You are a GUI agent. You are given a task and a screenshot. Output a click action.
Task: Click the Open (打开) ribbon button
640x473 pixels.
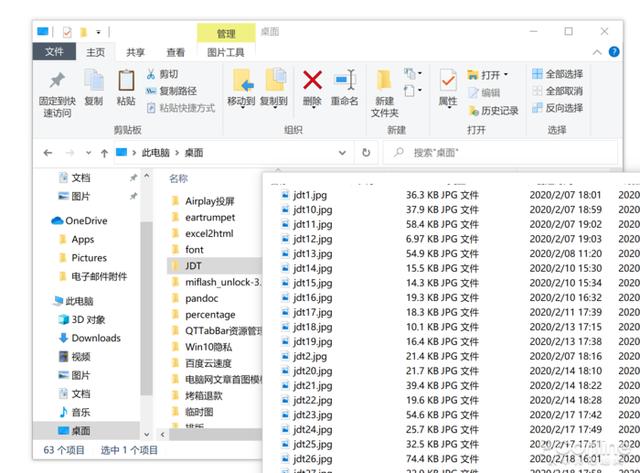pos(484,75)
